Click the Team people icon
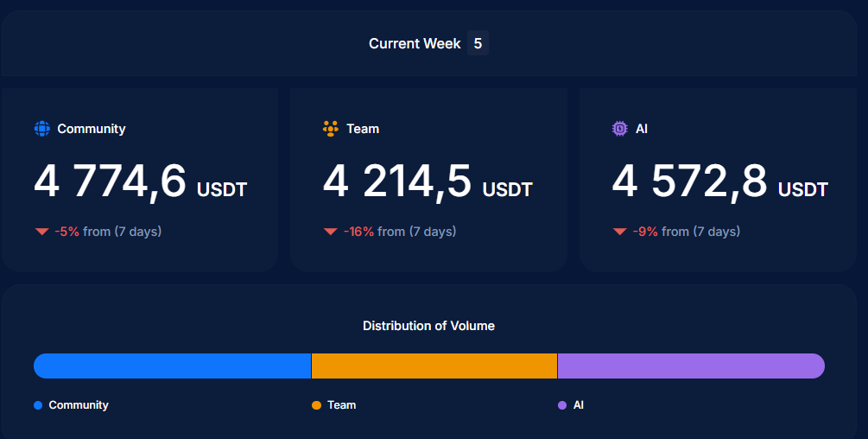This screenshot has width=868, height=439. [330, 129]
